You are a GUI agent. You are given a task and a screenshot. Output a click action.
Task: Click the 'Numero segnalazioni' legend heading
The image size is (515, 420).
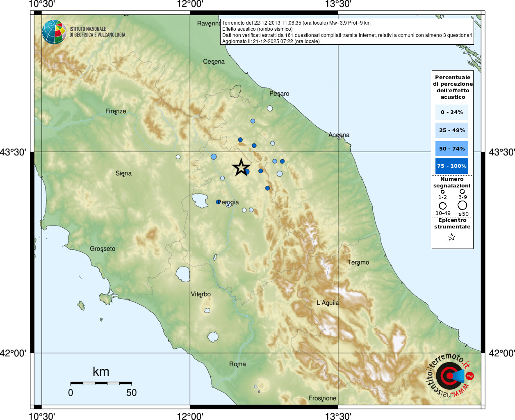tap(452, 183)
